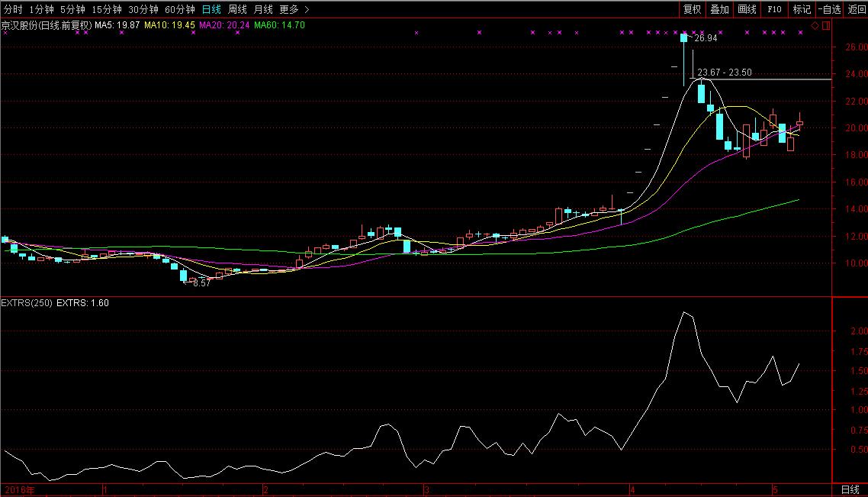The image size is (868, 497).
Task: Open the 画线 drawing tools
Action: click(x=747, y=9)
